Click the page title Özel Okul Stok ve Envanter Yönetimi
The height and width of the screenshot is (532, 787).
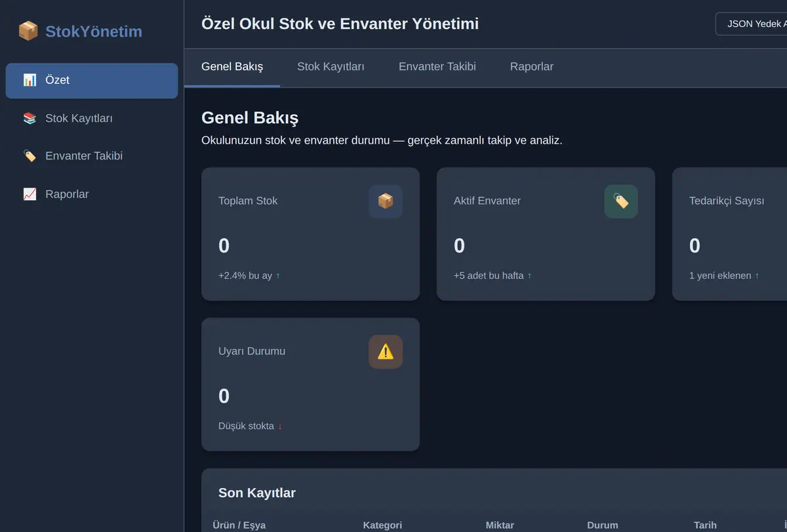pyautogui.click(x=340, y=24)
